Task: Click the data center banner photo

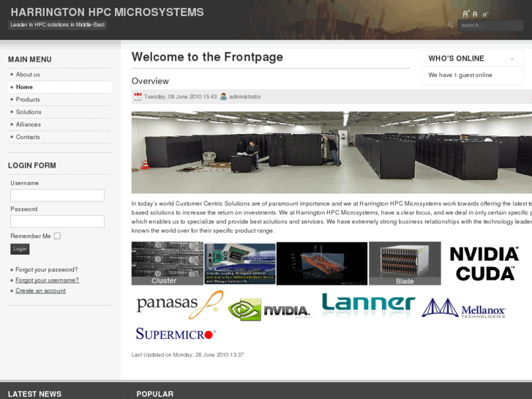Action: pyautogui.click(x=331, y=152)
